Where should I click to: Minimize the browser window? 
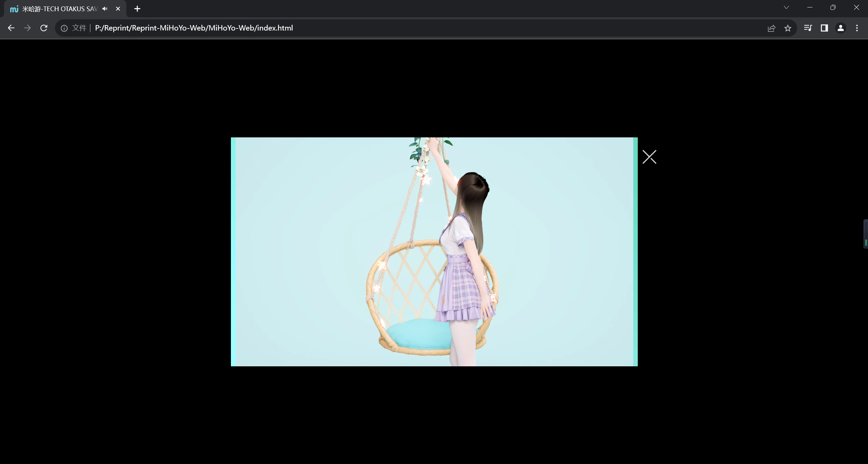click(x=810, y=7)
